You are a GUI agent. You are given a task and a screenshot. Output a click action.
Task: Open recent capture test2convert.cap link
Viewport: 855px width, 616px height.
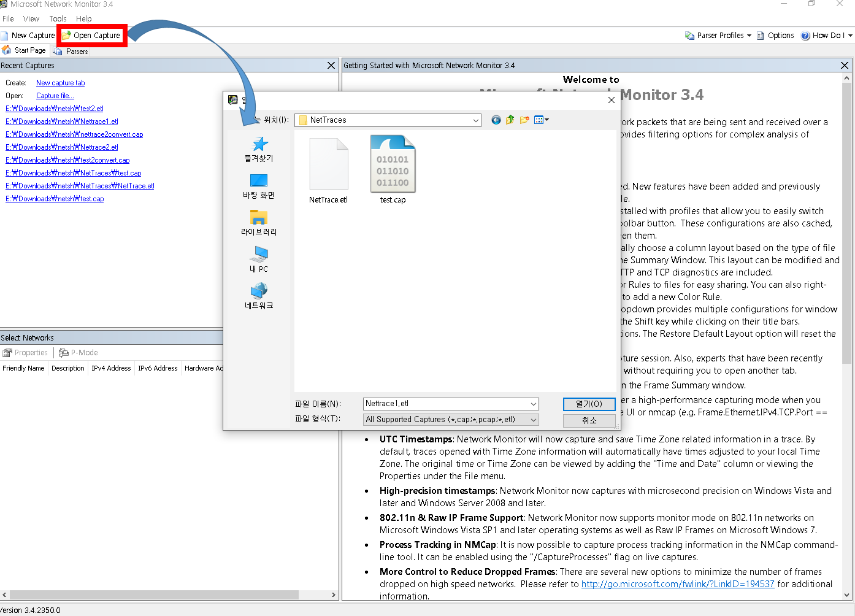(67, 160)
